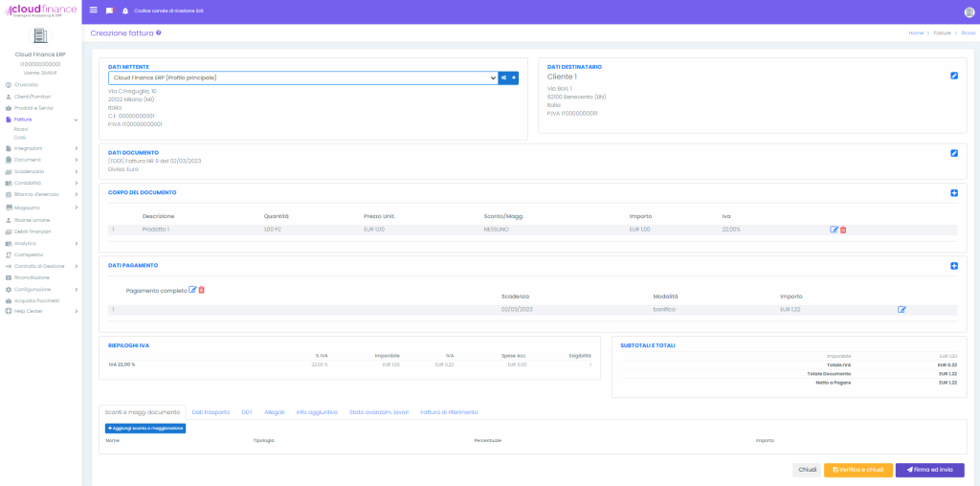Go to Ricavi in the breadcrumb
Image resolution: width=980 pixels, height=486 pixels.
pos(969,33)
